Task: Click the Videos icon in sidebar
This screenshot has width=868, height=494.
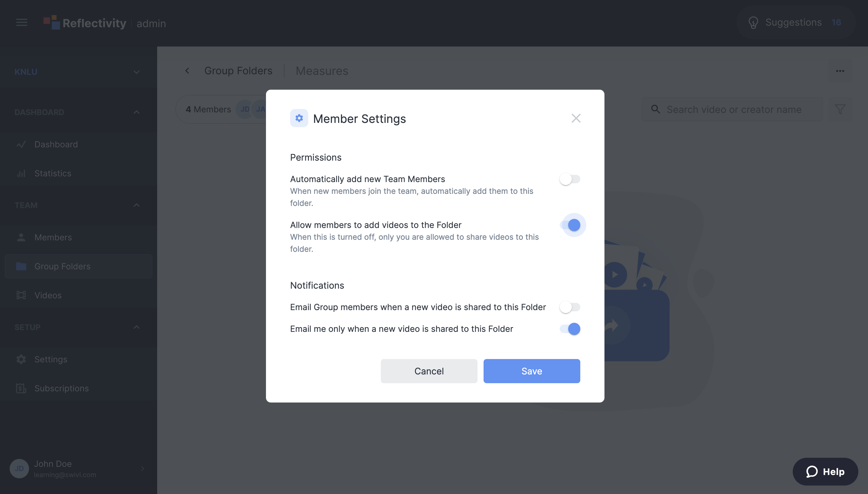Action: [x=21, y=295]
